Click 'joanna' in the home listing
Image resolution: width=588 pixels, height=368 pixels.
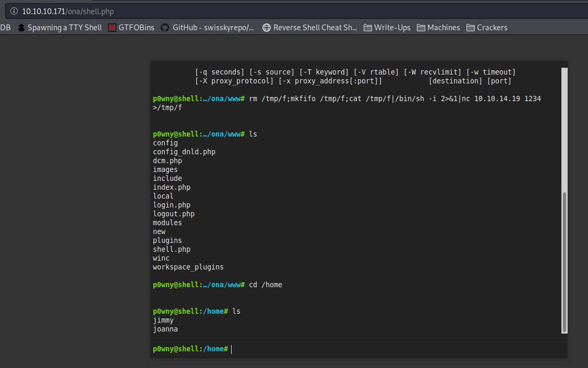pos(165,329)
